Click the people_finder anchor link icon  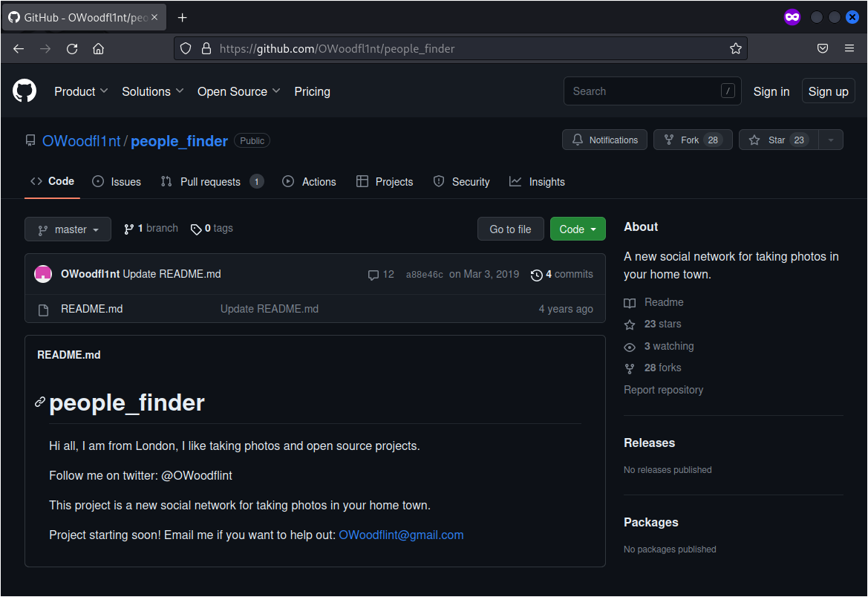[39, 402]
